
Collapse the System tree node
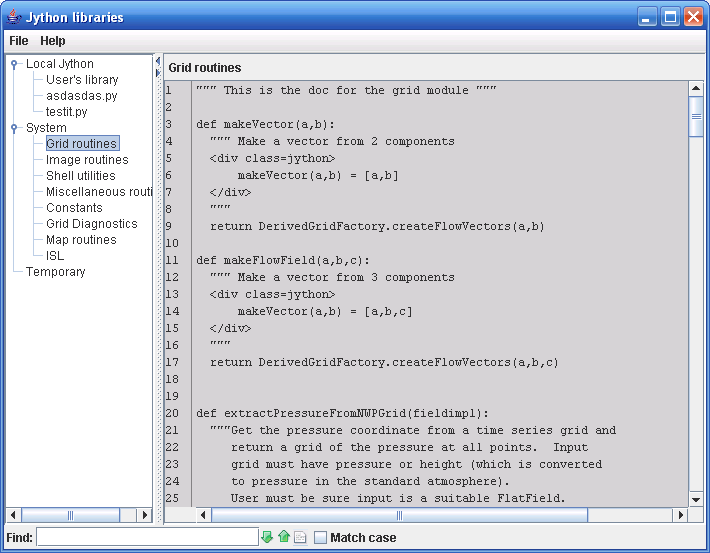click(14, 129)
